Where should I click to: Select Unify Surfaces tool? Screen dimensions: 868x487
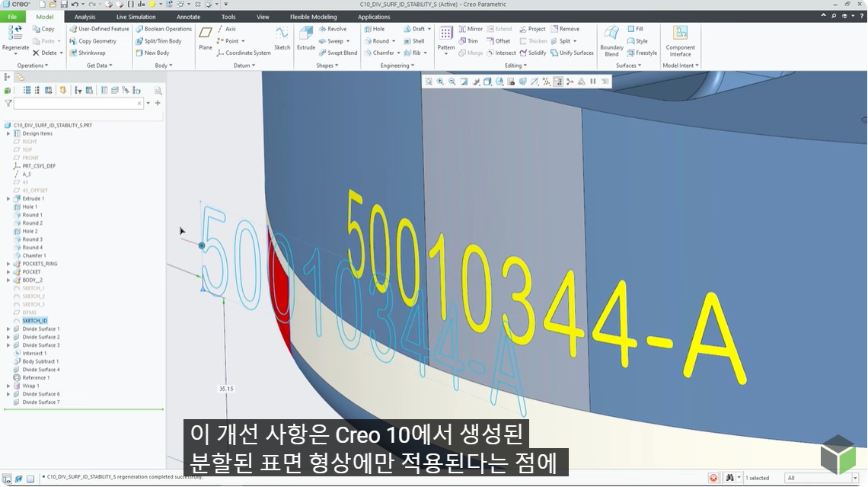pyautogui.click(x=572, y=53)
